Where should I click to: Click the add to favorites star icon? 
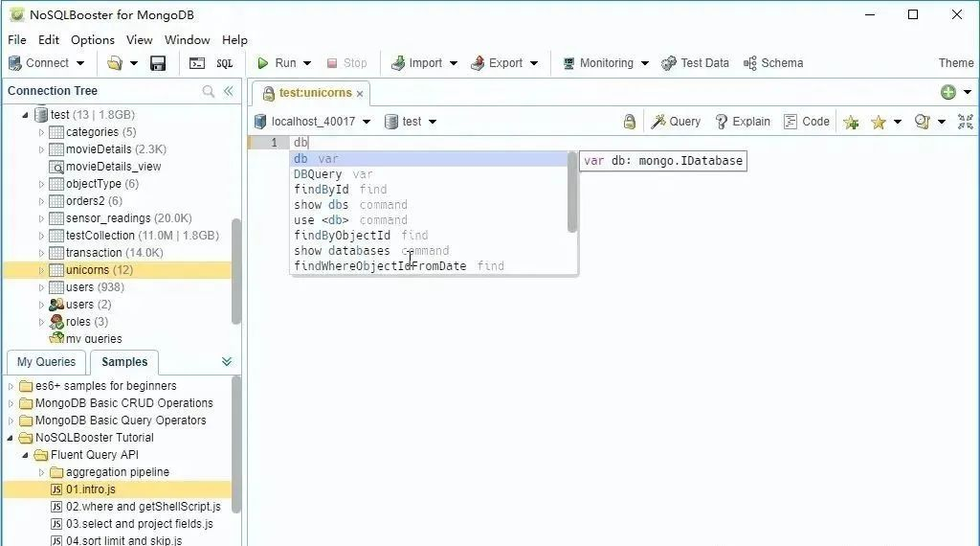coord(851,122)
